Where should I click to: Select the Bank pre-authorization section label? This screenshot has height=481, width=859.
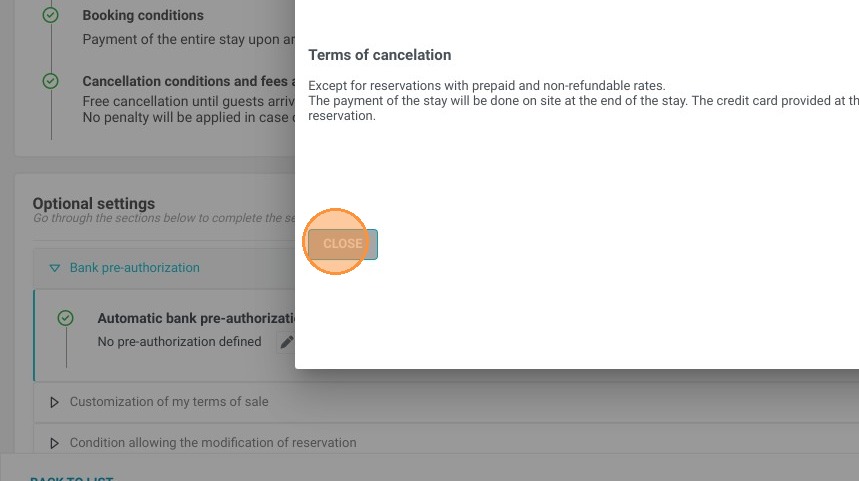pos(135,268)
